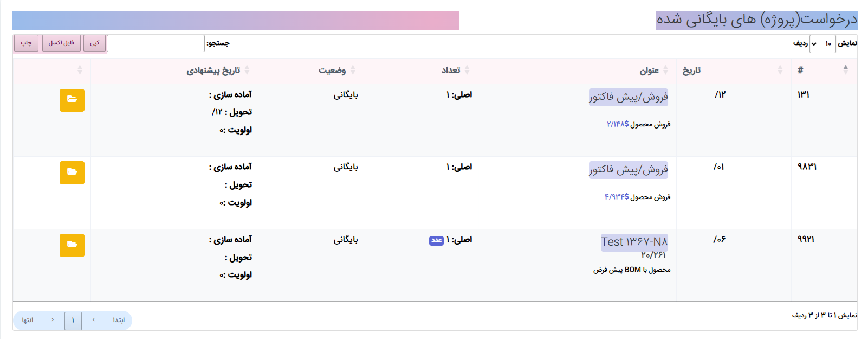Viewport: 868px width, 339px height.
Task: Sort by عنوان column
Action: click(x=649, y=71)
